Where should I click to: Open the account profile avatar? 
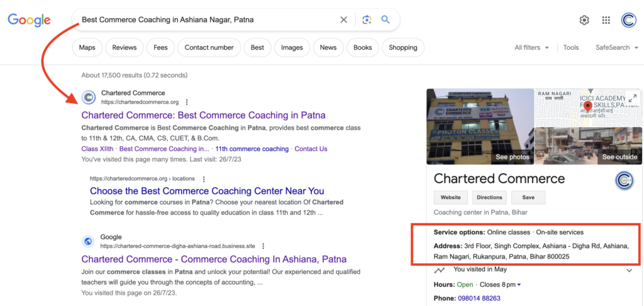[628, 20]
